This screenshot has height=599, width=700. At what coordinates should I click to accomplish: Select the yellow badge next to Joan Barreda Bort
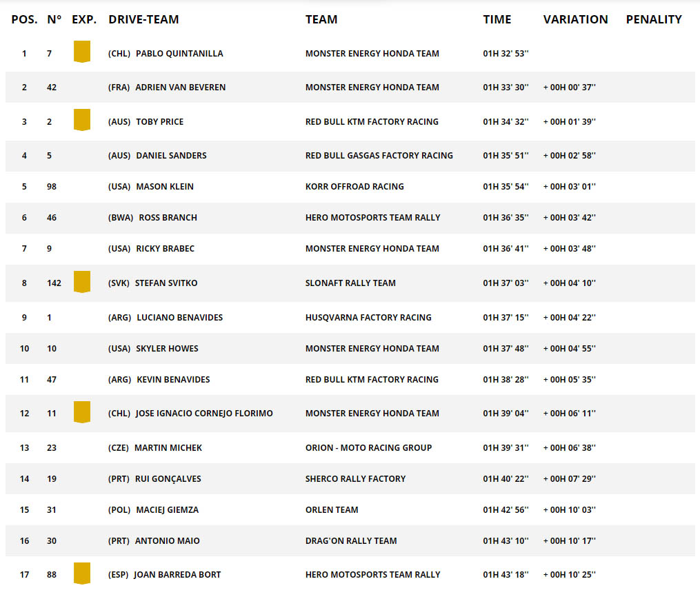(82, 573)
